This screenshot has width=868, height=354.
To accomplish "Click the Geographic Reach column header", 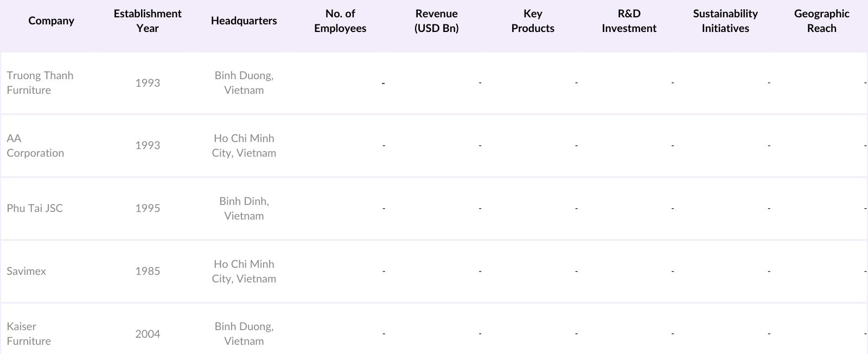I will (821, 21).
